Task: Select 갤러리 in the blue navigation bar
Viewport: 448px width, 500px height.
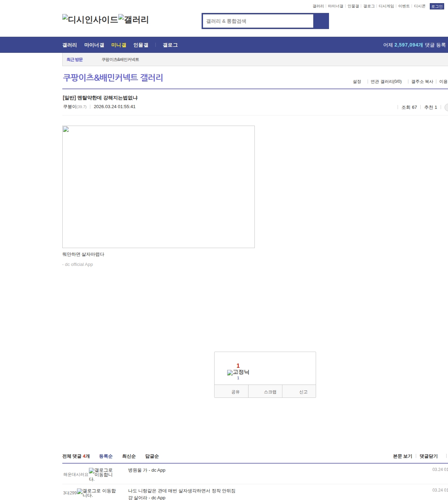Action: pos(70,45)
